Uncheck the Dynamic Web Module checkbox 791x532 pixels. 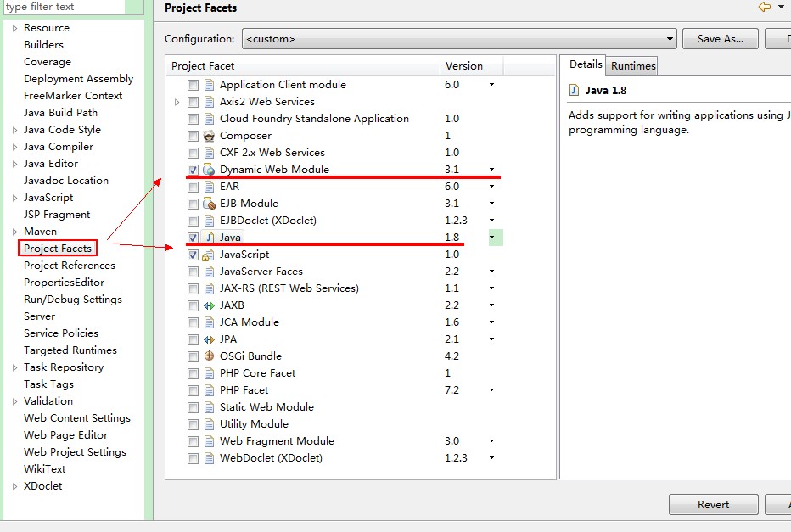click(x=193, y=170)
